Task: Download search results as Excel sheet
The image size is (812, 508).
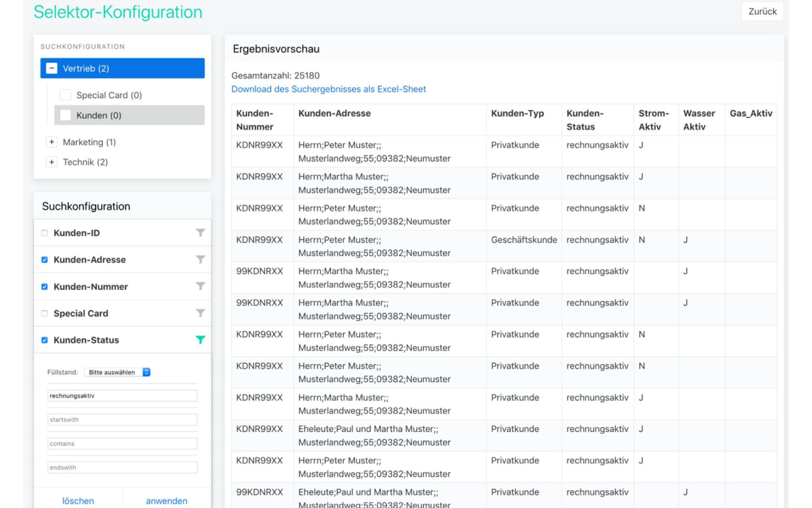Action: coord(328,89)
